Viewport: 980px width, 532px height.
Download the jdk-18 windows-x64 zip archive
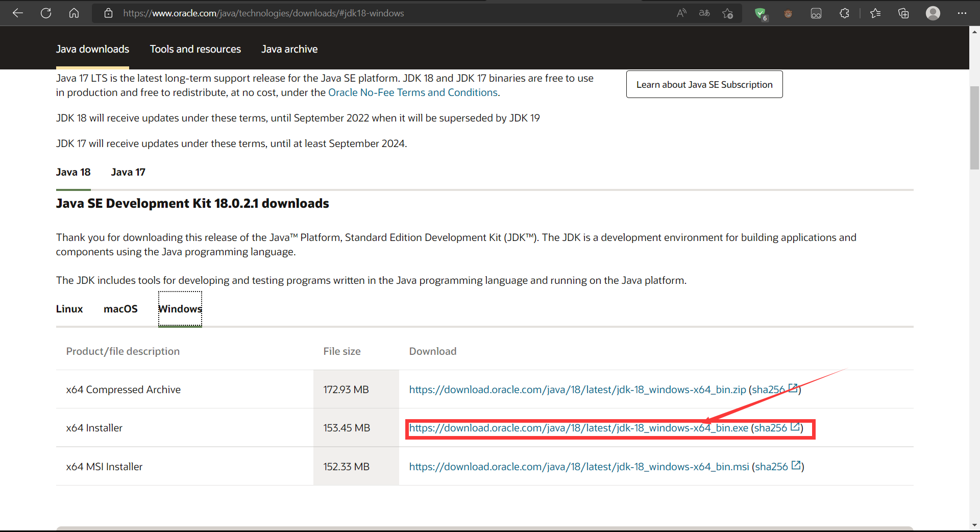578,390
